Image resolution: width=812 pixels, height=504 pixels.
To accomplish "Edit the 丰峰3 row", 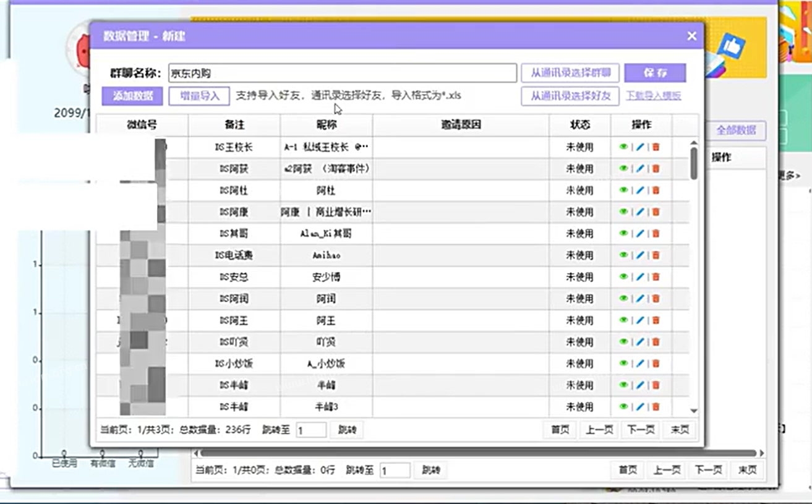I will [x=639, y=407].
